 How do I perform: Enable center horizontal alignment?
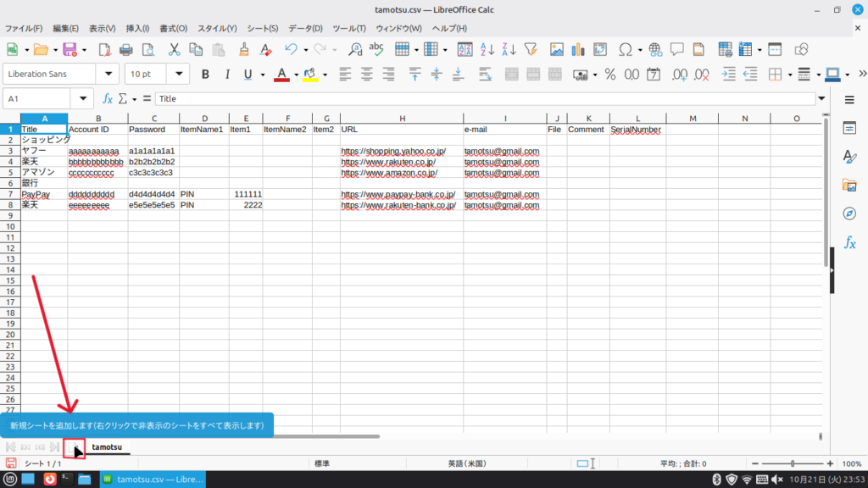(366, 75)
